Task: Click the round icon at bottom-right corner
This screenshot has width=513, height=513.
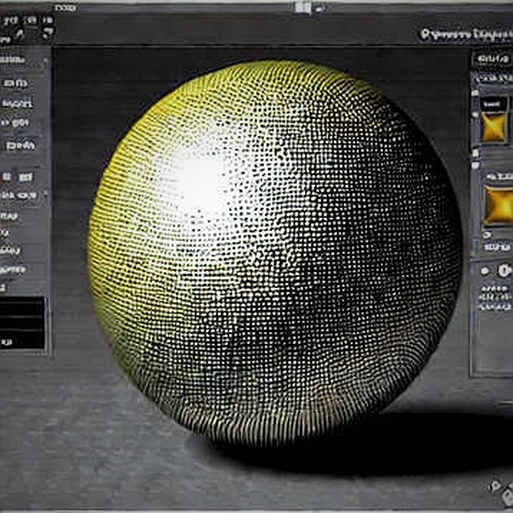Action: 496,486
